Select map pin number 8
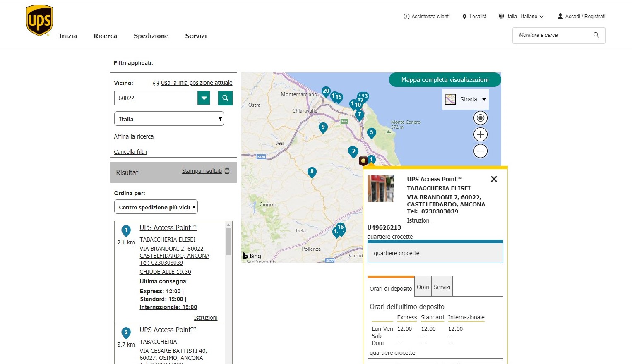Viewport: 632px width, 364px height. 312,172
